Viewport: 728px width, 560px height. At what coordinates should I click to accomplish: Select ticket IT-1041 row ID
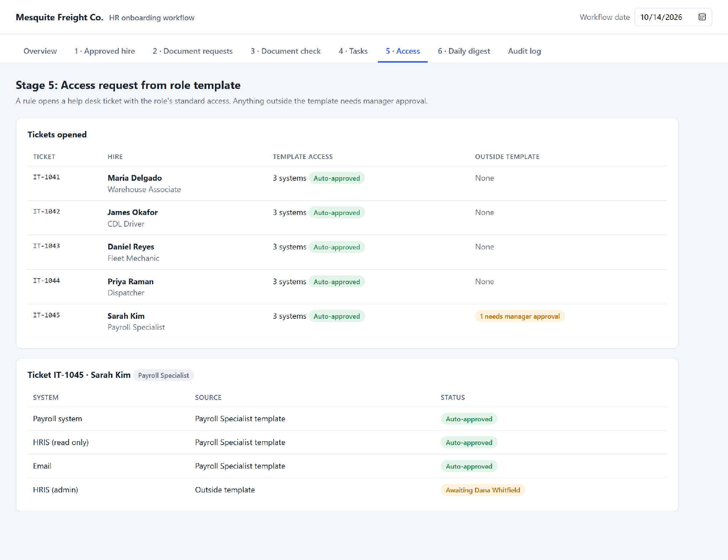pos(47,177)
